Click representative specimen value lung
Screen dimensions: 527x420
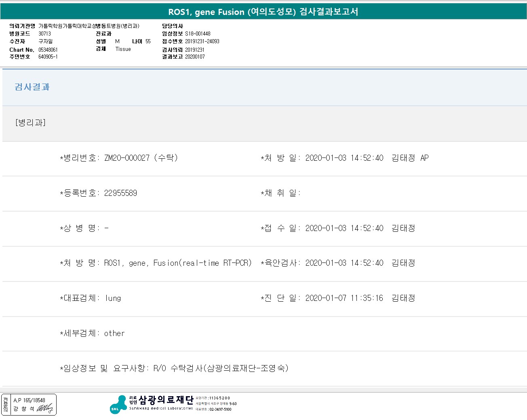point(113,298)
